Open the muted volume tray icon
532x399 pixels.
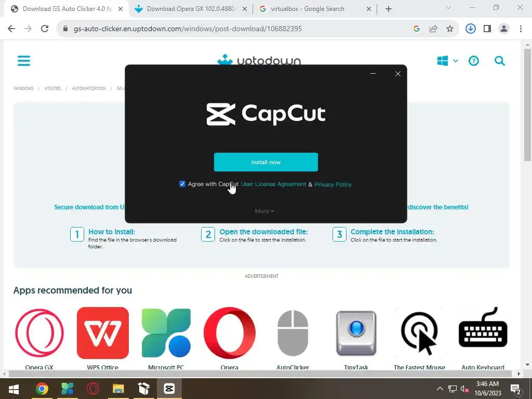click(464, 389)
